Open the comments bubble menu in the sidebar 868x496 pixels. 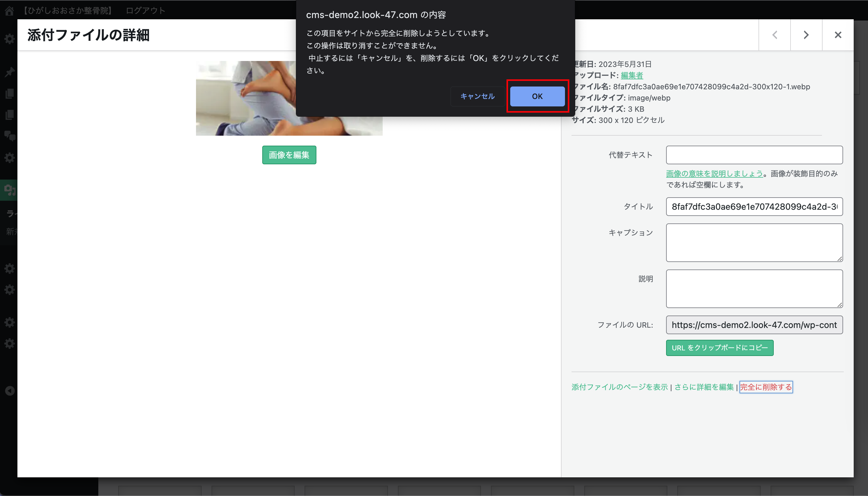(x=10, y=136)
